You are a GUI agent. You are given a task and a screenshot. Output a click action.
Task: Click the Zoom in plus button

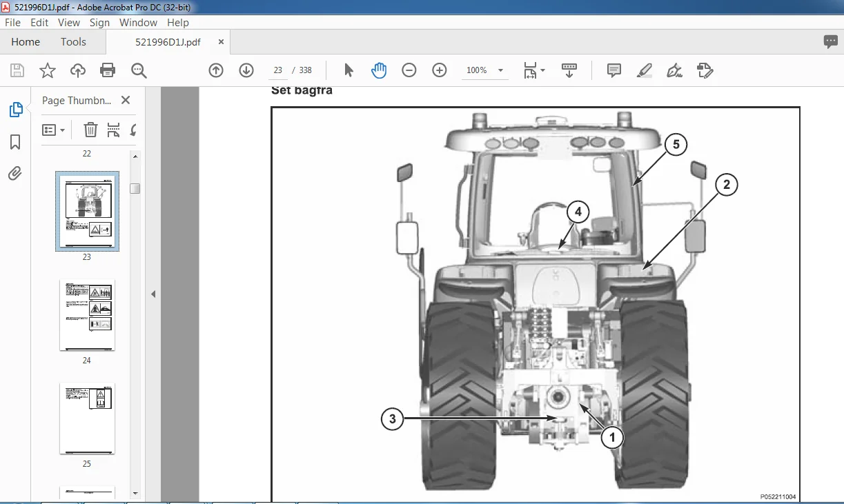click(x=440, y=70)
